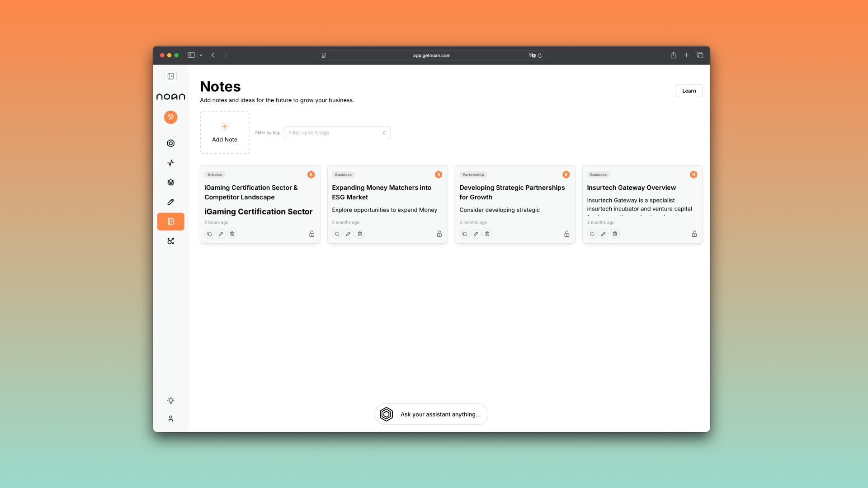Image resolution: width=868 pixels, height=488 pixels.
Task: Click the hexagon icon in sidebar
Action: tap(170, 143)
